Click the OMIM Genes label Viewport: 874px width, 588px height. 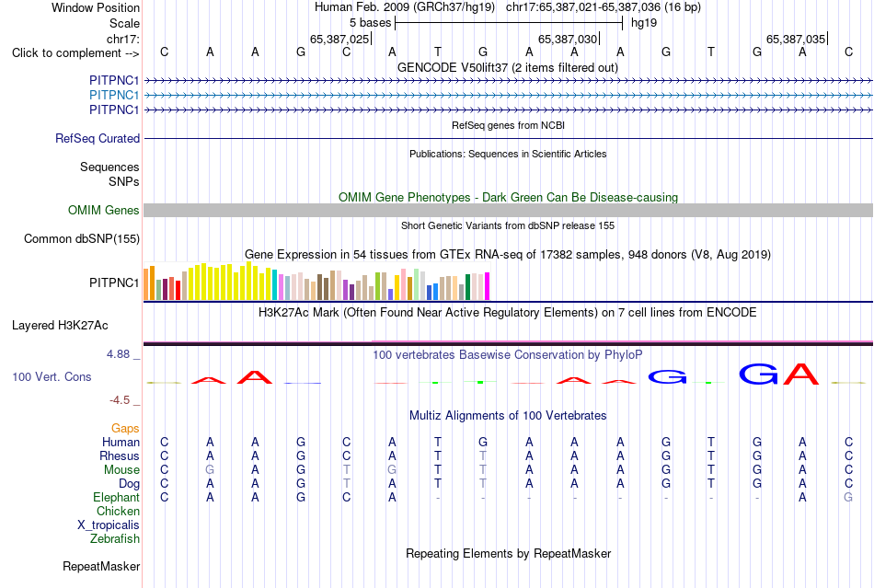coord(104,210)
